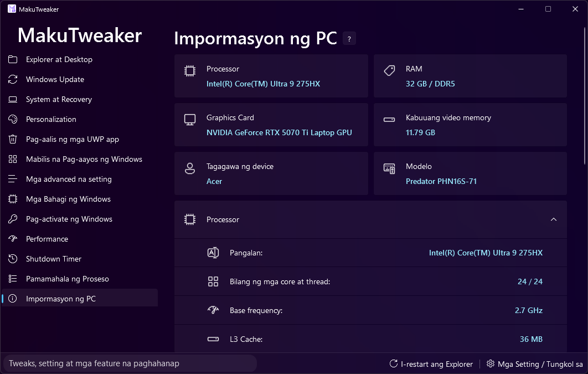
Task: Go to Windows Update section
Action: click(80, 79)
